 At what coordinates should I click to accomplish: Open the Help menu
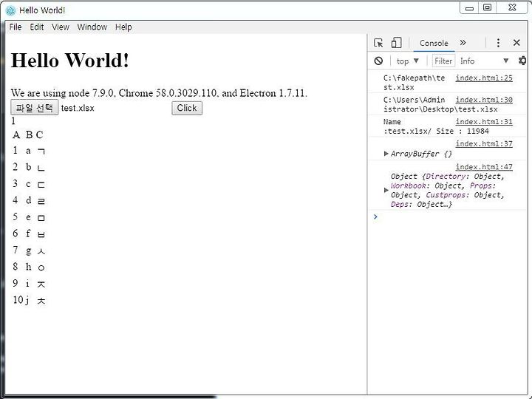[123, 27]
